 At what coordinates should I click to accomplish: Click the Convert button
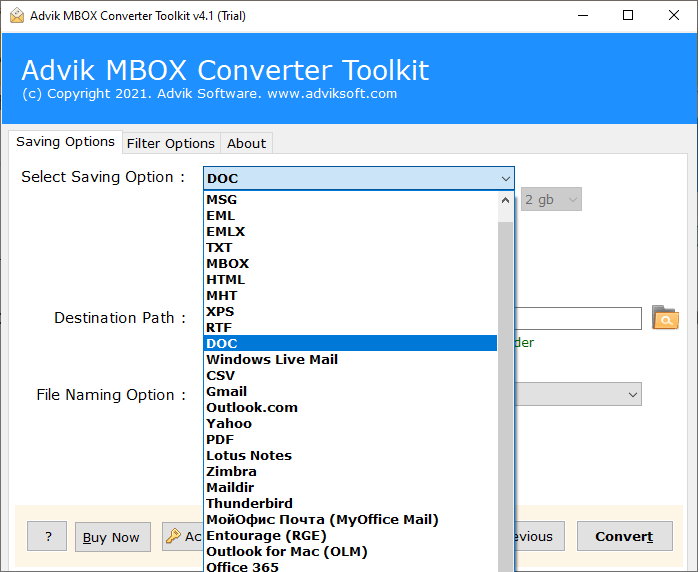pos(625,536)
